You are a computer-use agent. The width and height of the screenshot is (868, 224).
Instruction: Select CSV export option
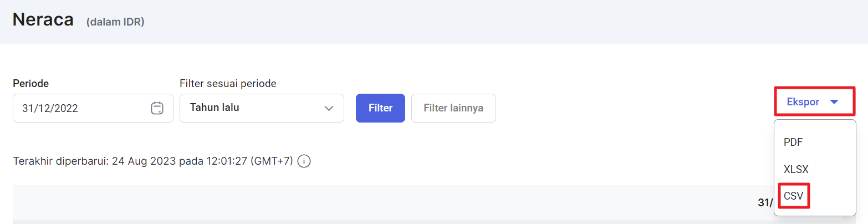[x=793, y=196]
